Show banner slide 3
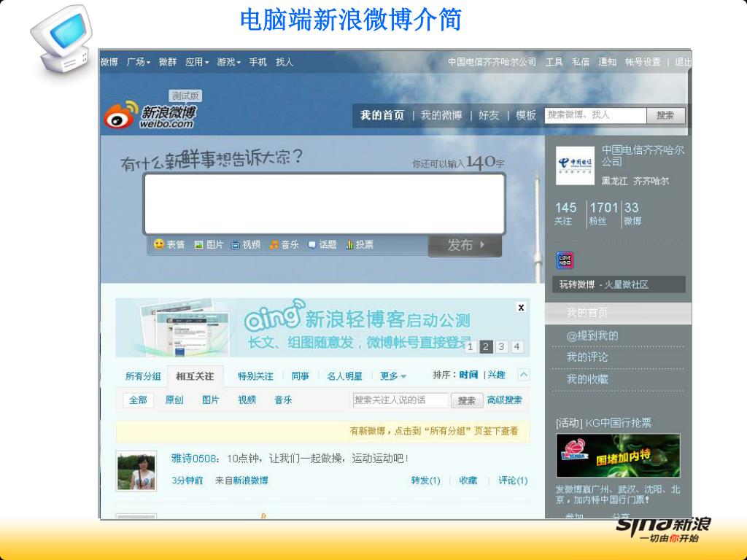The image size is (747, 560). pos(501,346)
